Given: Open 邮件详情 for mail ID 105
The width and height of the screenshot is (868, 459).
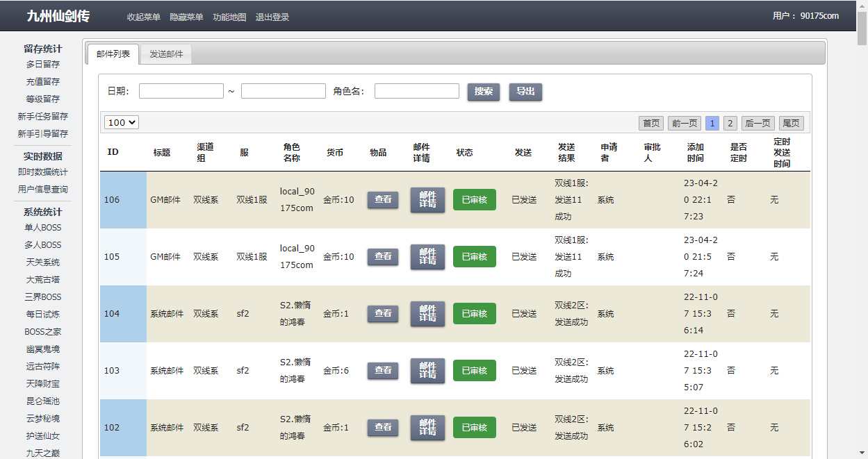Looking at the screenshot, I should pyautogui.click(x=427, y=257).
